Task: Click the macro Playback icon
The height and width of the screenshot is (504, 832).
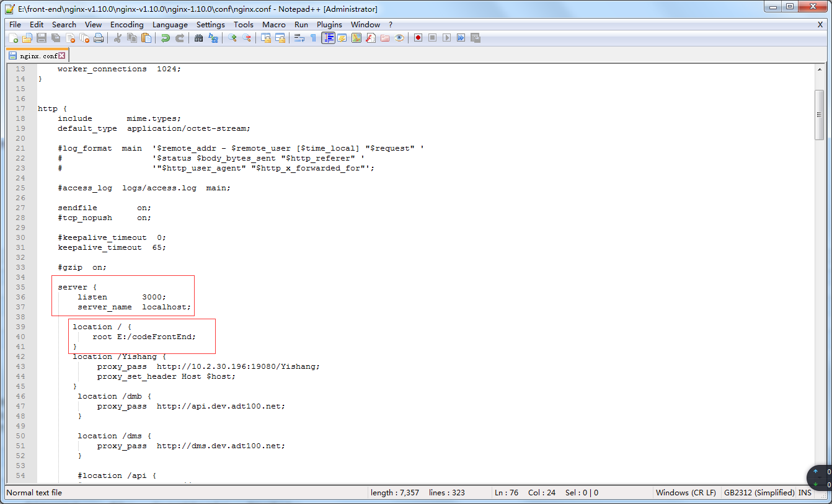Action: [x=447, y=38]
